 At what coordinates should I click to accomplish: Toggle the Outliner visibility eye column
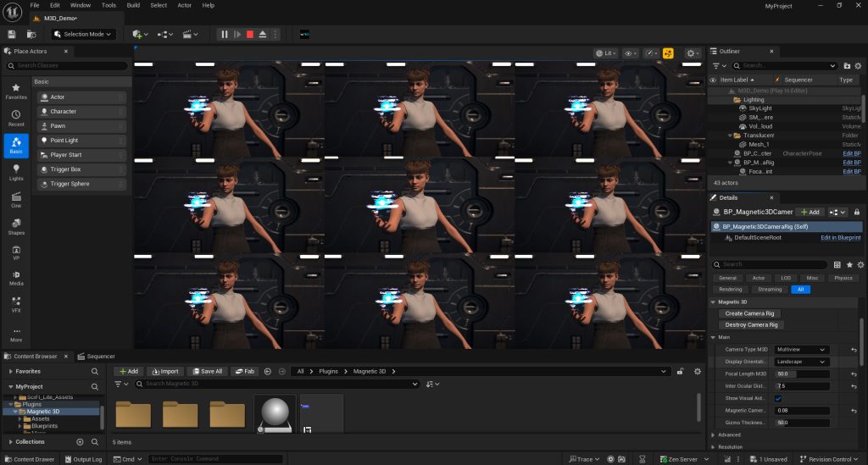(713, 80)
